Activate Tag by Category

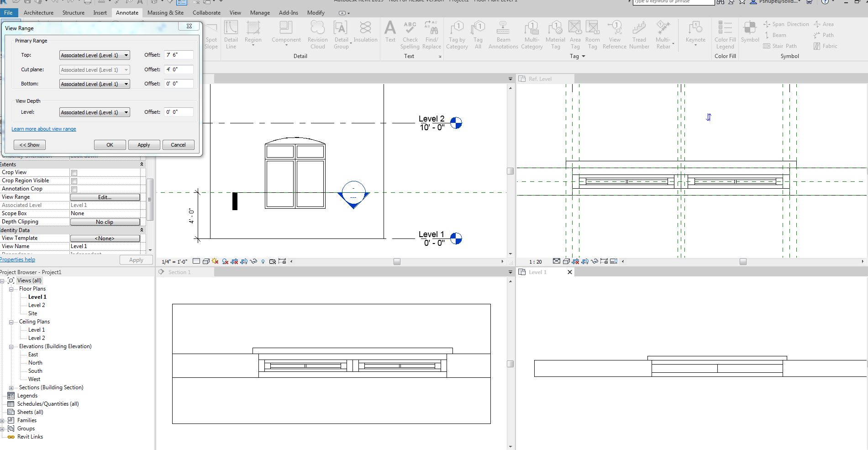(457, 34)
